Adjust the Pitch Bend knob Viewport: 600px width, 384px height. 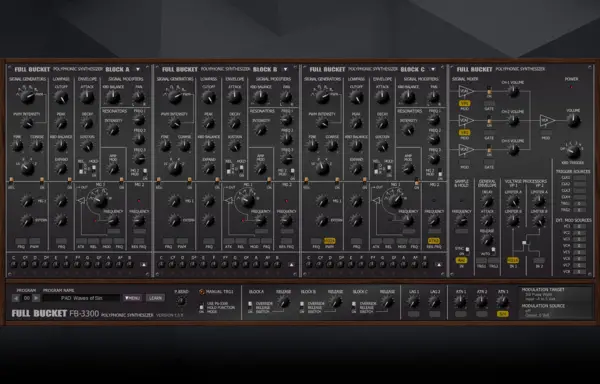(181, 301)
